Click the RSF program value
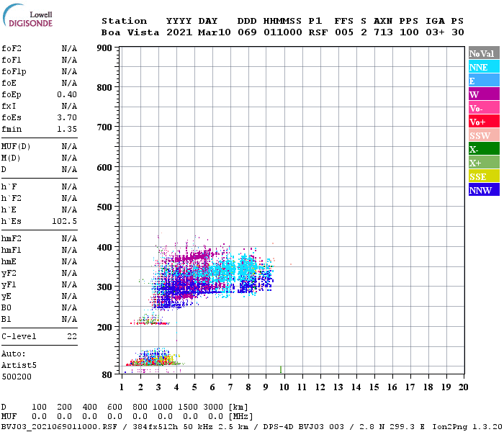Image resolution: width=504 pixels, height=432 pixels. (x=318, y=32)
